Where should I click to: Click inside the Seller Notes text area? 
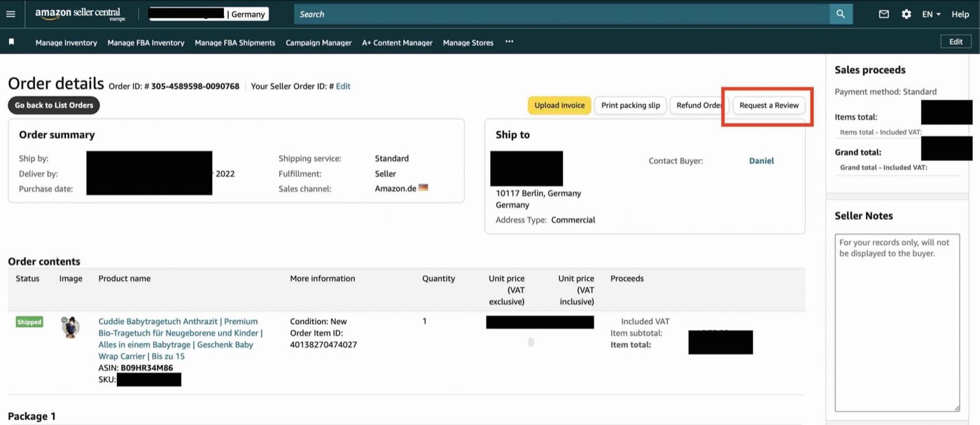point(897,323)
